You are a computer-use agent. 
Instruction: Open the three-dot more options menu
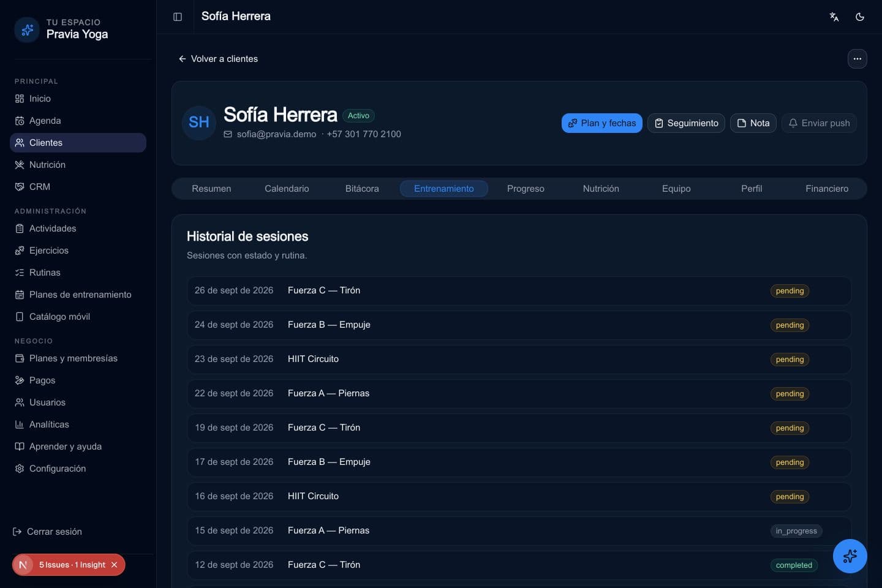pyautogui.click(x=858, y=59)
